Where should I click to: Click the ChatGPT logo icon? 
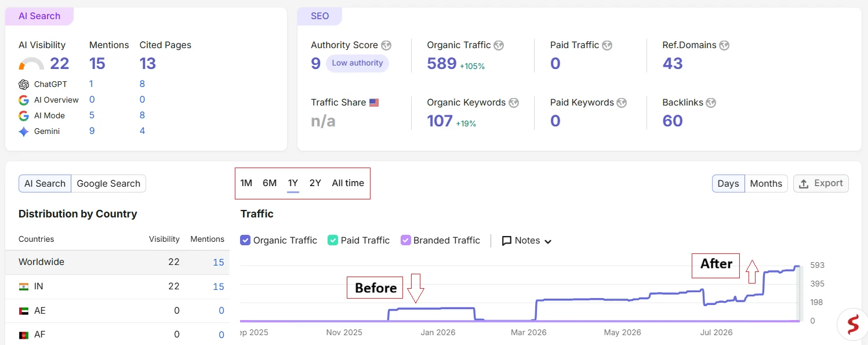pos(24,85)
